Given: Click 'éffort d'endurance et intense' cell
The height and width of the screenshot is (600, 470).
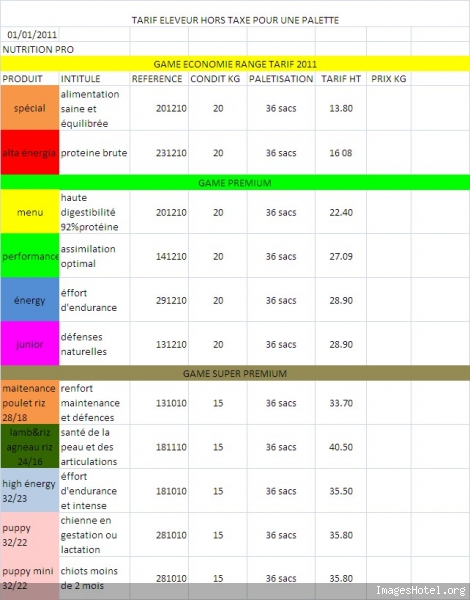Looking at the screenshot, I should tap(94, 491).
